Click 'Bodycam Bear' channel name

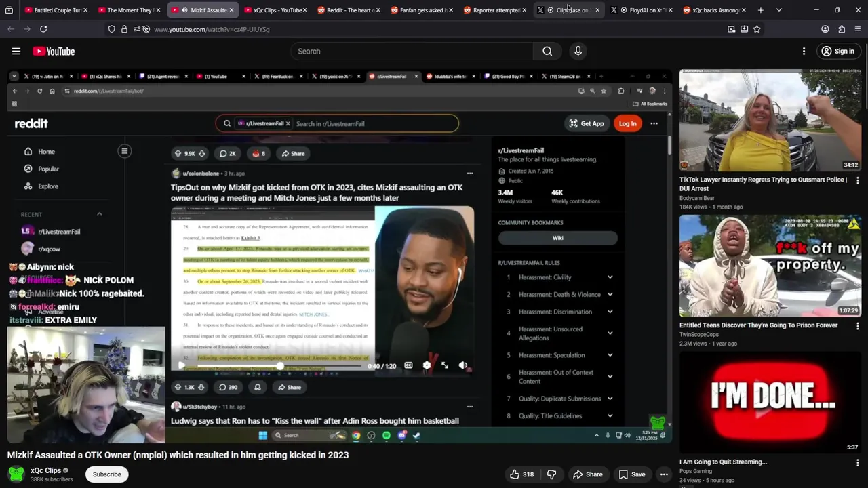click(x=697, y=198)
